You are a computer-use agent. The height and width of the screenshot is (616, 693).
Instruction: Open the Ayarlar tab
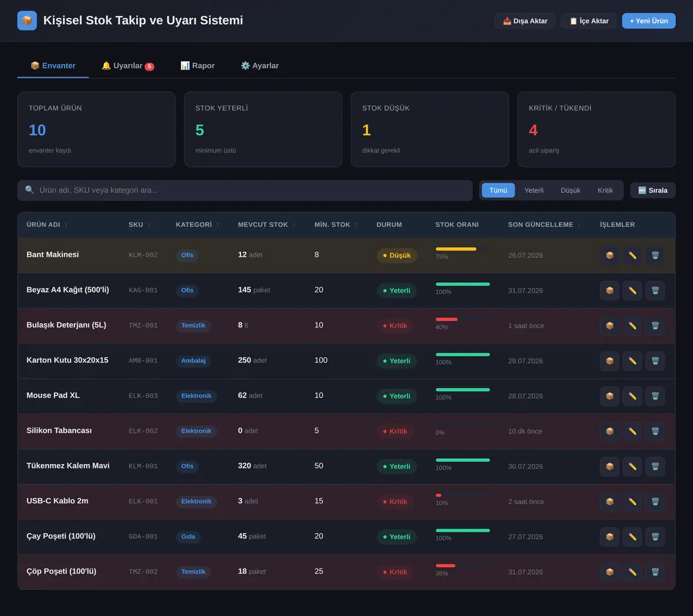pyautogui.click(x=260, y=66)
